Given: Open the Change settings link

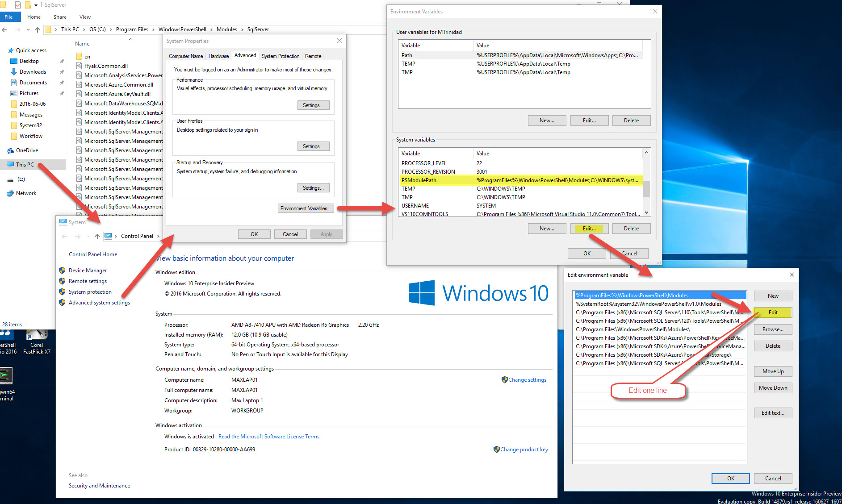Looking at the screenshot, I should click(x=527, y=380).
